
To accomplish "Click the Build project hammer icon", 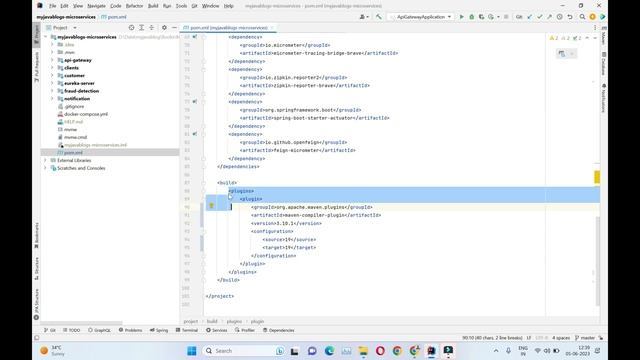I will pos(379,17).
